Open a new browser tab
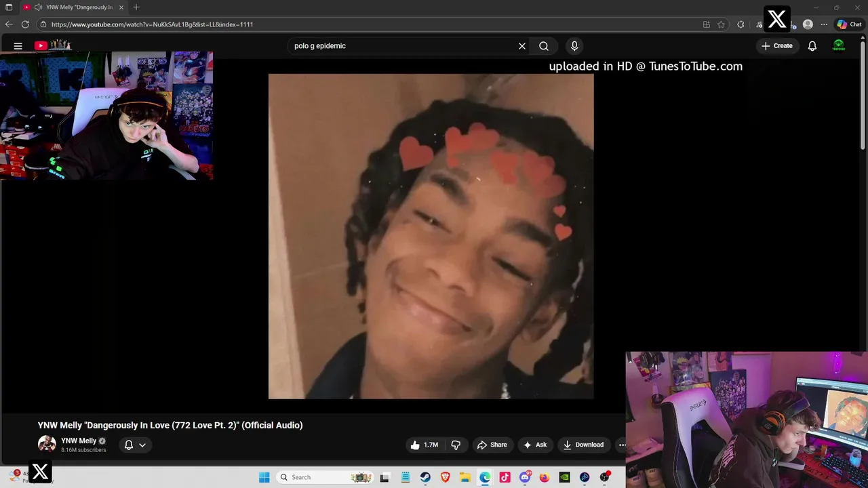 pyautogui.click(x=136, y=7)
